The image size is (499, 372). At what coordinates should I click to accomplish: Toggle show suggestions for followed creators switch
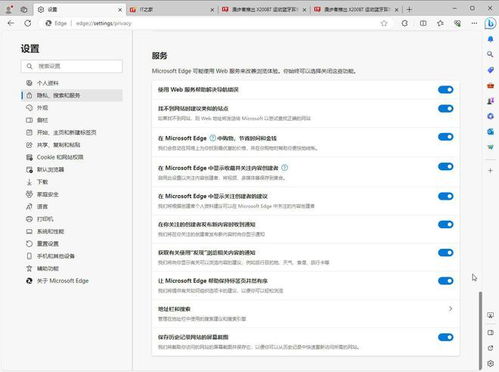pyautogui.click(x=446, y=196)
